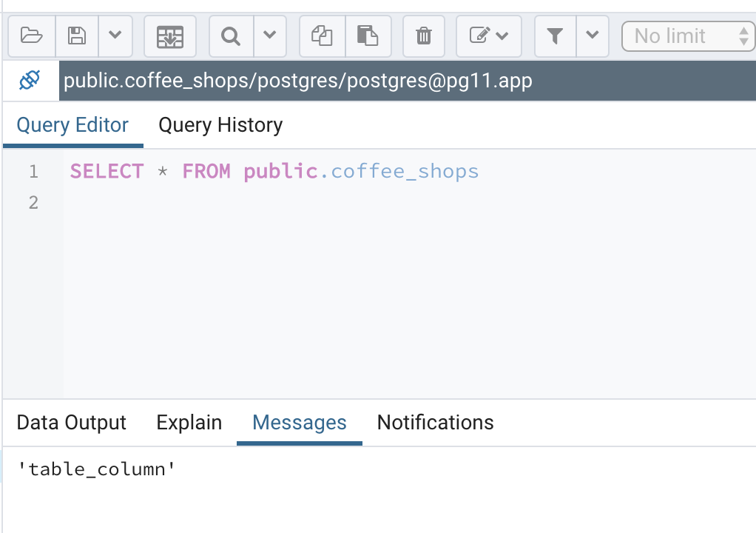
Task: Copy the selected rows
Action: click(321, 36)
